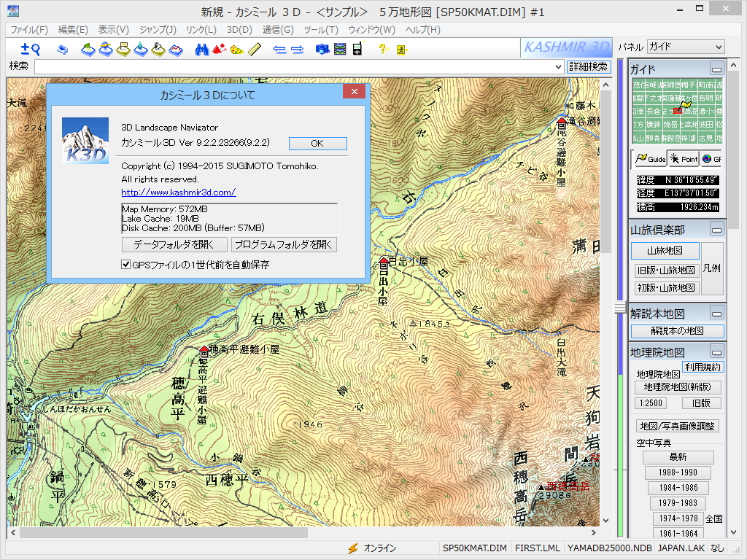Open the kashmir3d.com website link
Viewport: 747px width, 560px height.
[178, 192]
